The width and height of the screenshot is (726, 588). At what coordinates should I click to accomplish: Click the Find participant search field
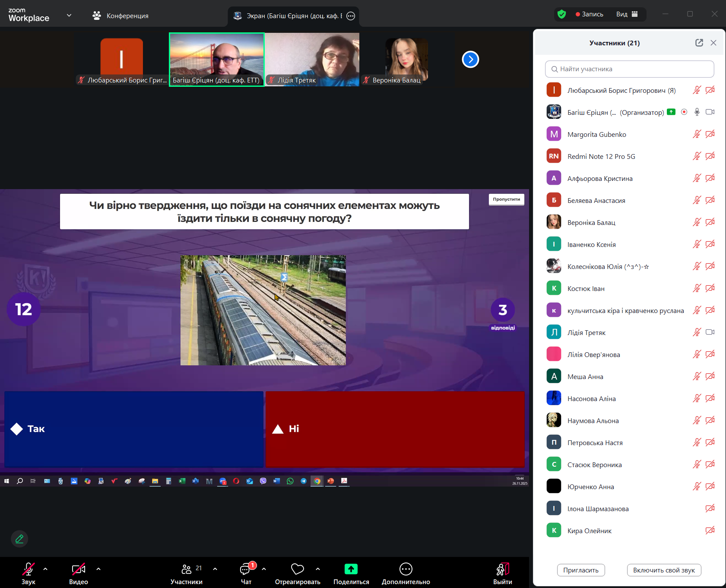coord(629,69)
